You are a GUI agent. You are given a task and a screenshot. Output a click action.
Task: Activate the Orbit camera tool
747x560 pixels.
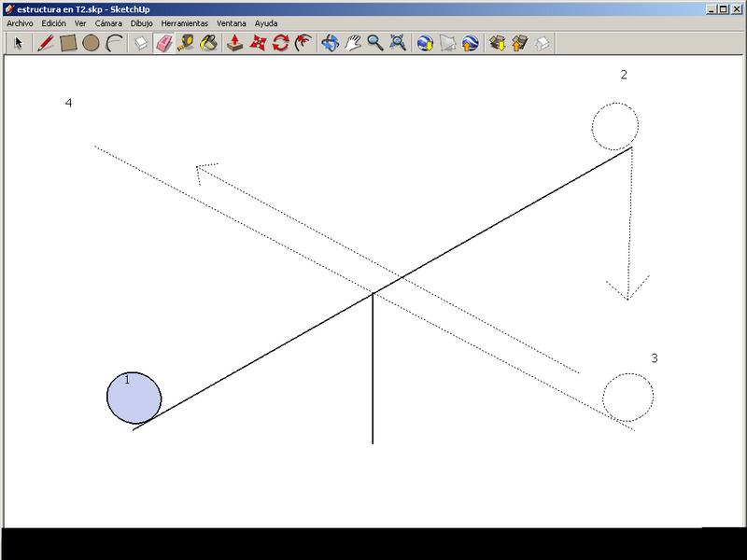tap(330, 43)
